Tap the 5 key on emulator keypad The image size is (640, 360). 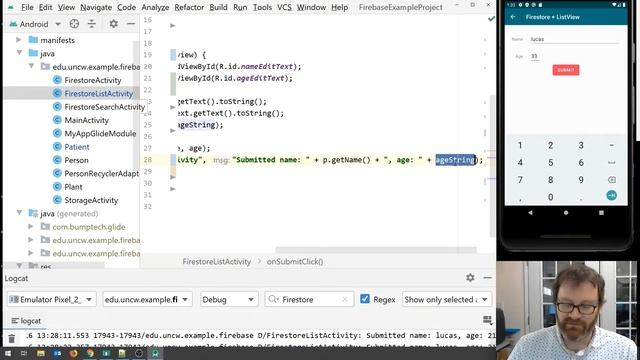[x=550, y=162]
